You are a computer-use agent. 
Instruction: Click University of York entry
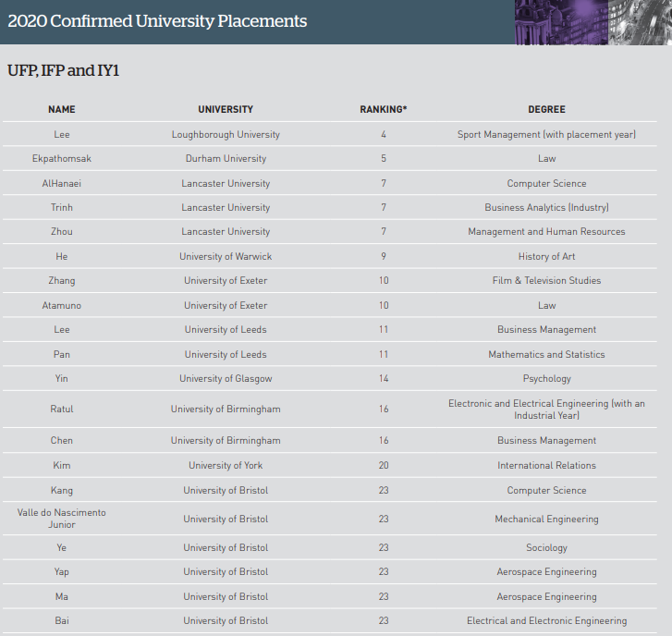(x=226, y=465)
